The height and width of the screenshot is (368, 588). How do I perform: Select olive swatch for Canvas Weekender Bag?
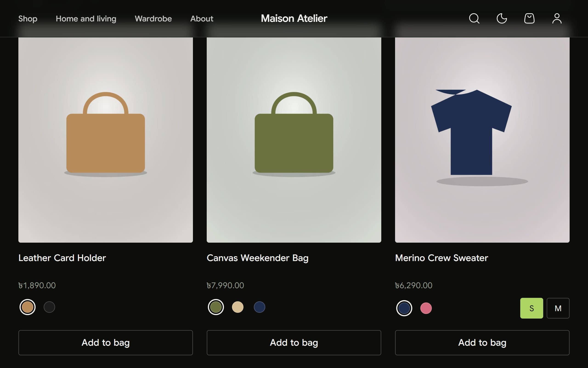216,307
